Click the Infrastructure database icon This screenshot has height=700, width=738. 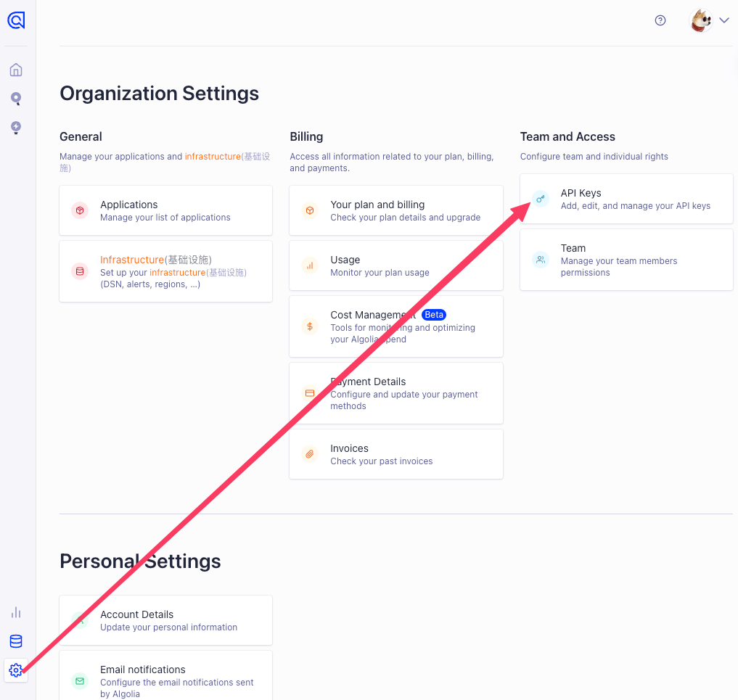click(x=80, y=271)
